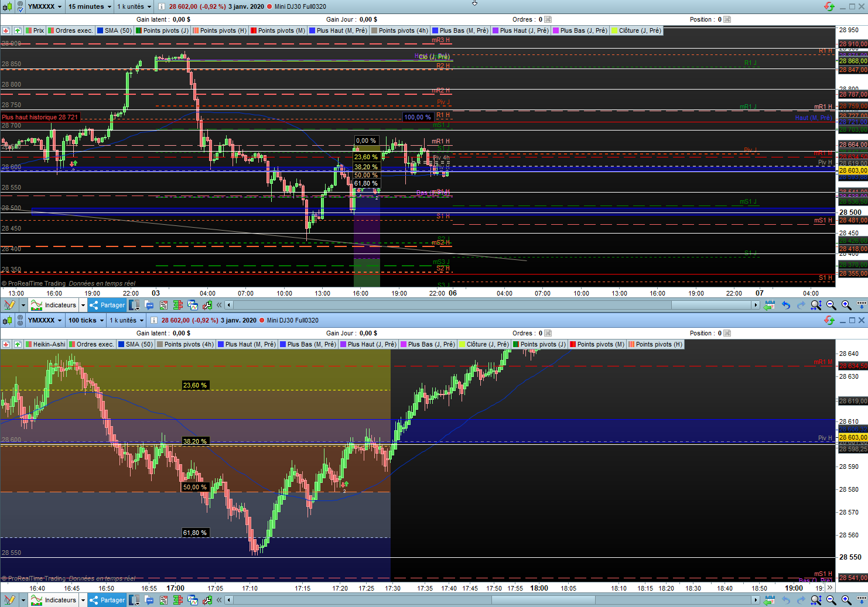Zoom out on the 100 ticks chart
Image resolution: width=868 pixels, height=607 pixels.
[x=831, y=600]
